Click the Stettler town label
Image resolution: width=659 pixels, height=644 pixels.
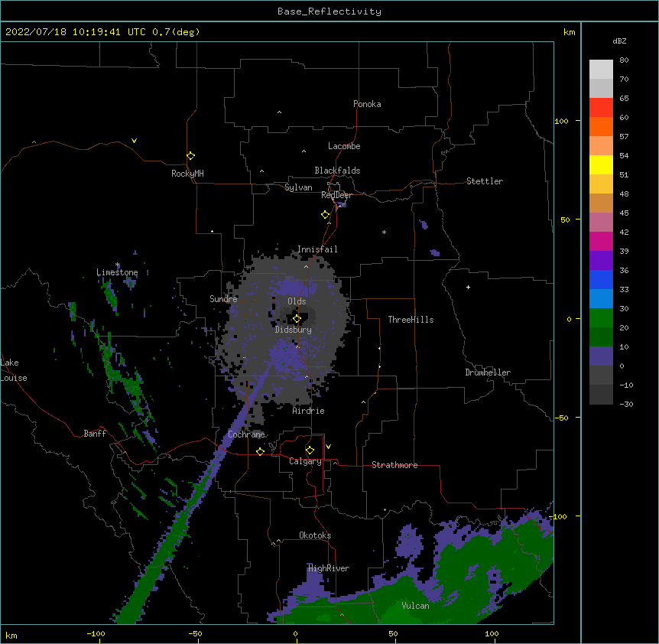pos(485,181)
